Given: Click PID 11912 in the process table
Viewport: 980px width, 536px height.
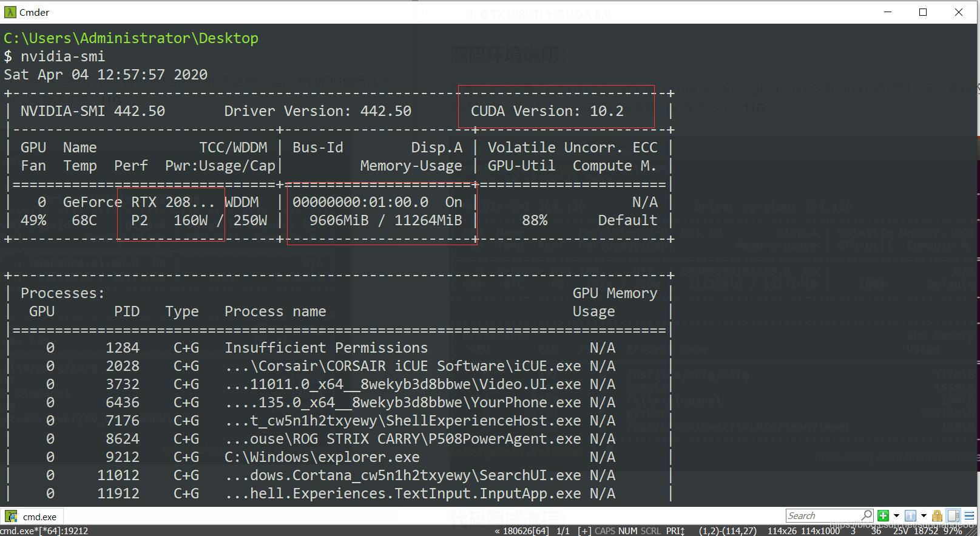Looking at the screenshot, I should [x=118, y=494].
